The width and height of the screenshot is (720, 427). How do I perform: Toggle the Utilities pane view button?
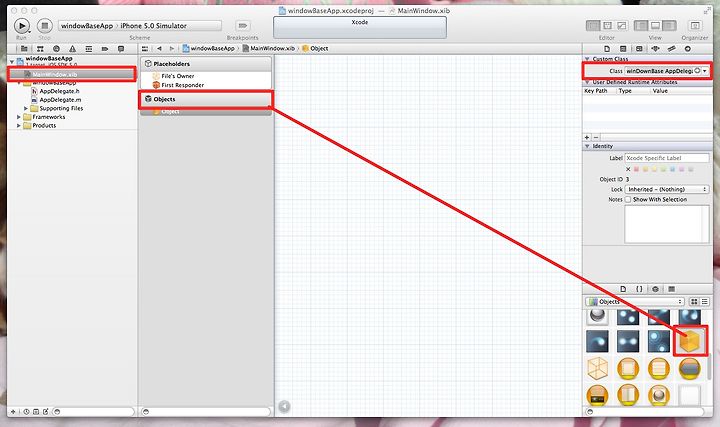(x=669, y=26)
